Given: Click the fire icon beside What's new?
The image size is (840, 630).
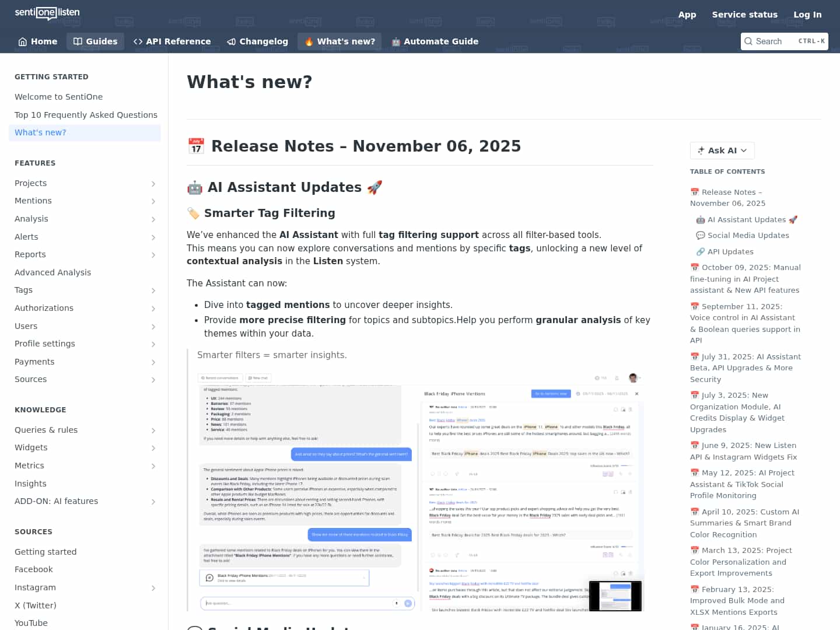Looking at the screenshot, I should coord(308,41).
